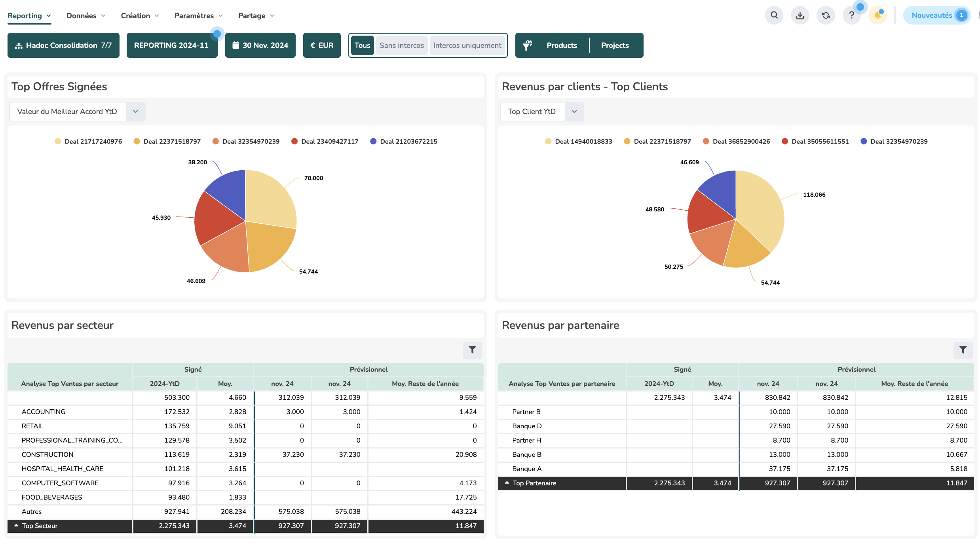Collapse the Top Secteur row arrow

pyautogui.click(x=16, y=526)
